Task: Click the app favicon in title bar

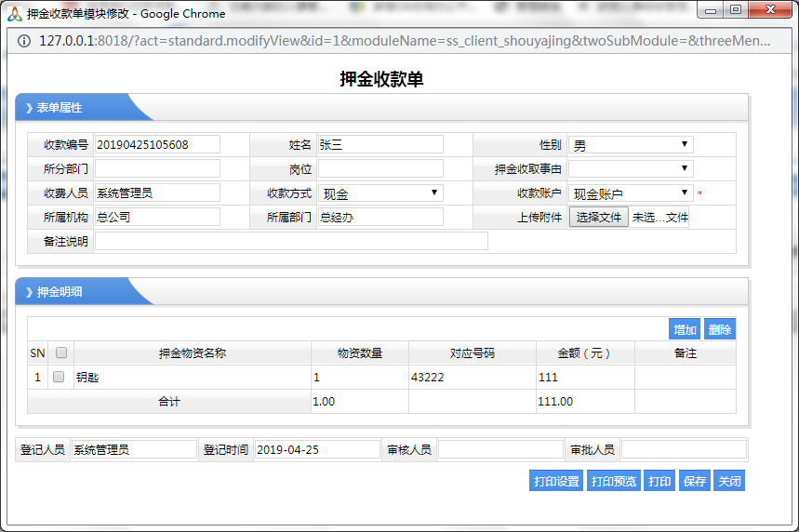Action: click(x=15, y=14)
